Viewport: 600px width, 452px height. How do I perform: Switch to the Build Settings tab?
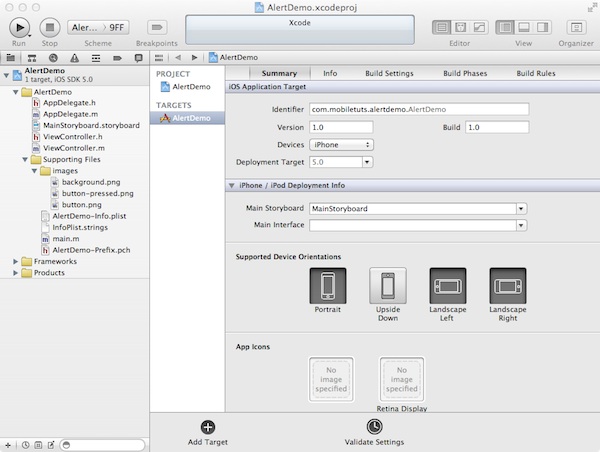coord(389,73)
